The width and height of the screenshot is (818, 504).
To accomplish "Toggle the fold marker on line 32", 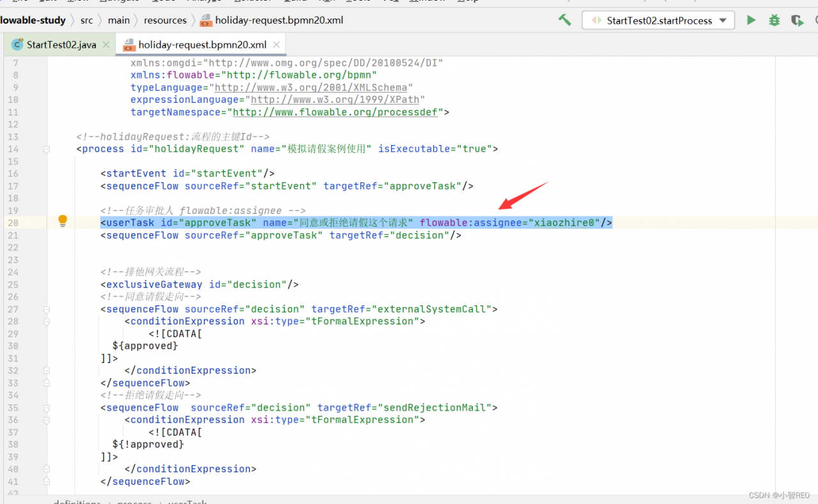I will pos(47,370).
